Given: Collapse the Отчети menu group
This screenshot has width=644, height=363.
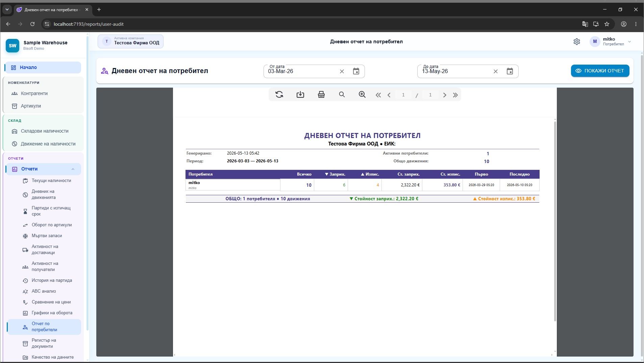Looking at the screenshot, I should tap(43, 169).
